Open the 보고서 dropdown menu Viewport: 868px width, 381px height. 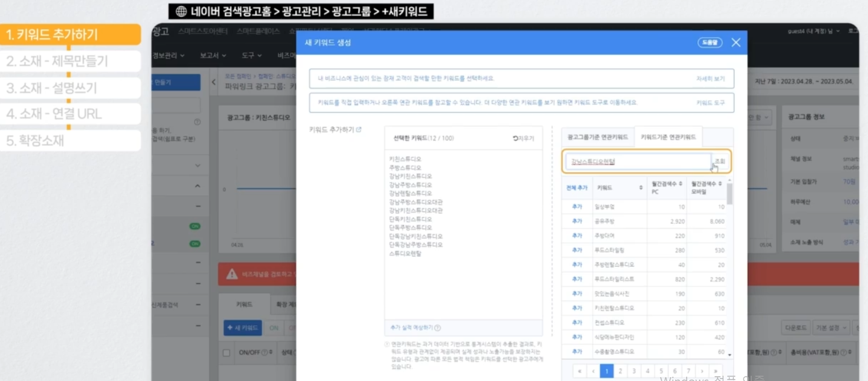(213, 56)
